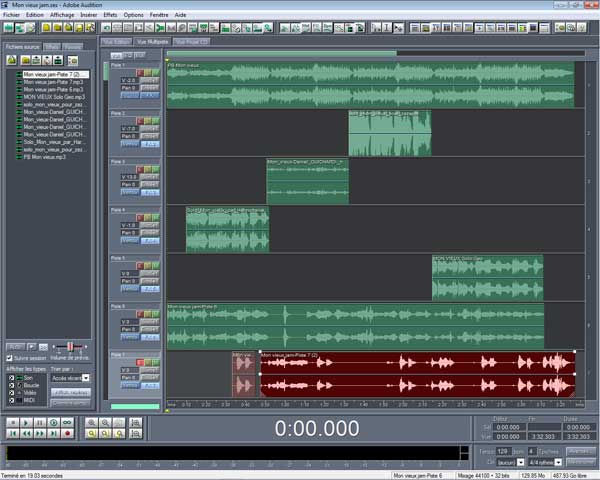Zoom out horizontally on the timeline
Viewport: 600px width, 480px height.
pyautogui.click(x=105, y=423)
